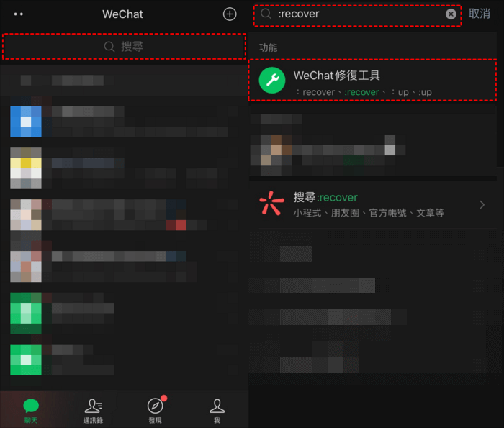Switch to the Me tab (我)
The image size is (504, 428).
pyautogui.click(x=217, y=411)
